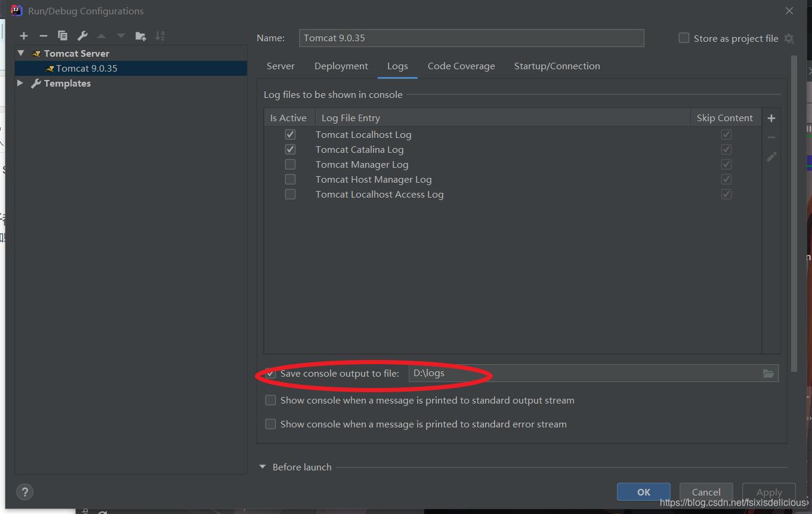
Task: Toggle Skip Content for Tomcat Manager Log
Action: (726, 164)
